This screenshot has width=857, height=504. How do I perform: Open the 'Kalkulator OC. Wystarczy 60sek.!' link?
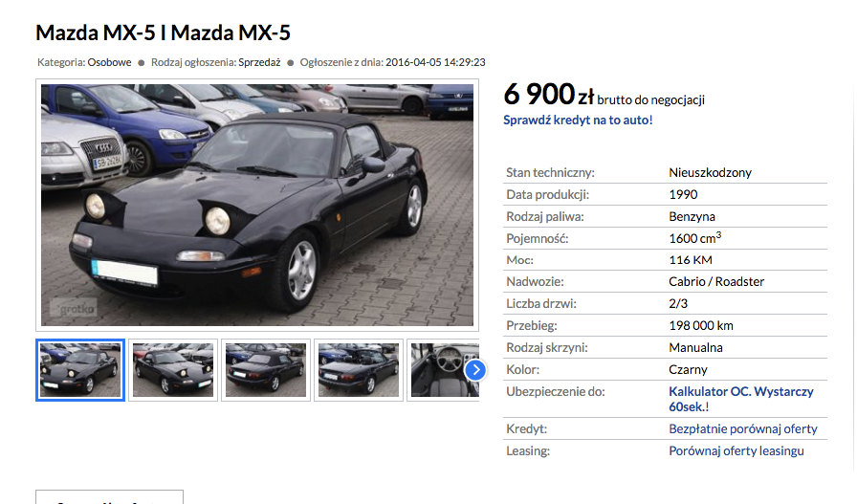740,399
